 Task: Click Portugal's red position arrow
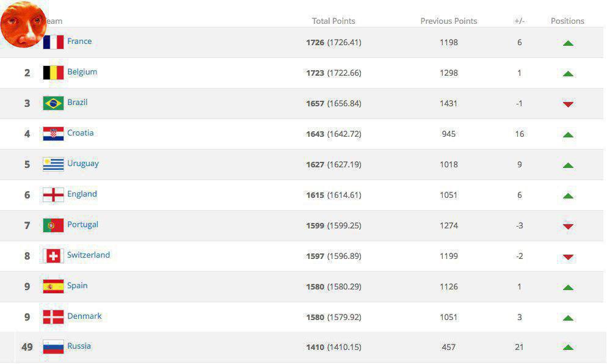pyautogui.click(x=568, y=226)
